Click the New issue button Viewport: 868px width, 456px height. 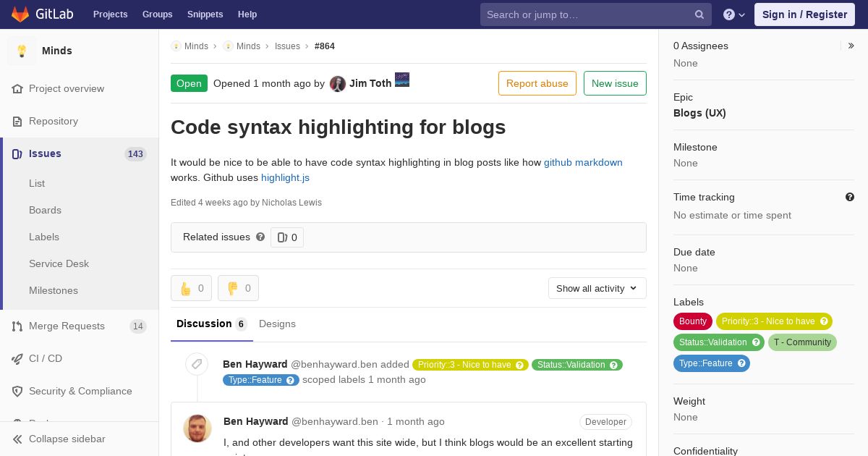pos(615,83)
